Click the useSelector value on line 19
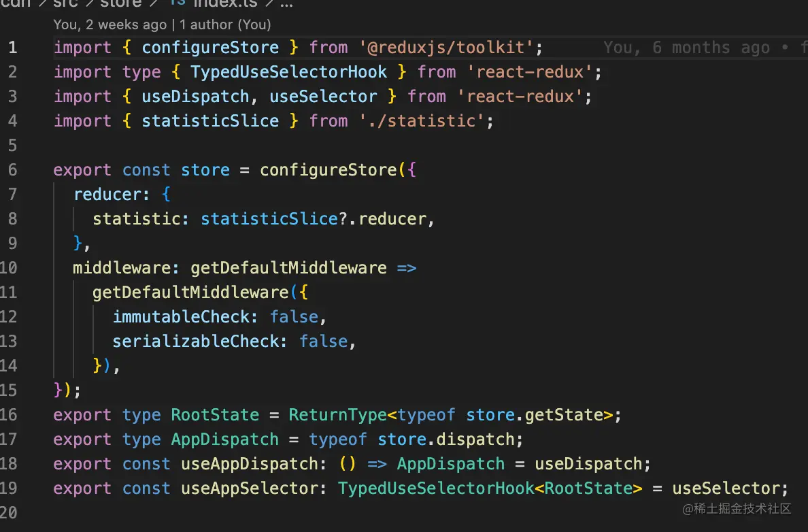The image size is (808, 532). click(x=726, y=488)
